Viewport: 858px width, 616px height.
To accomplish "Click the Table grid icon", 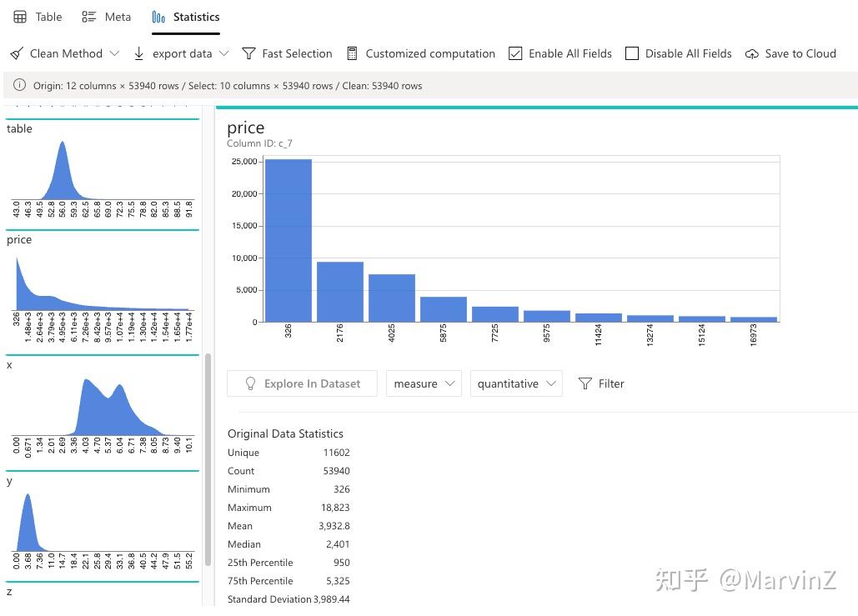I will point(20,17).
